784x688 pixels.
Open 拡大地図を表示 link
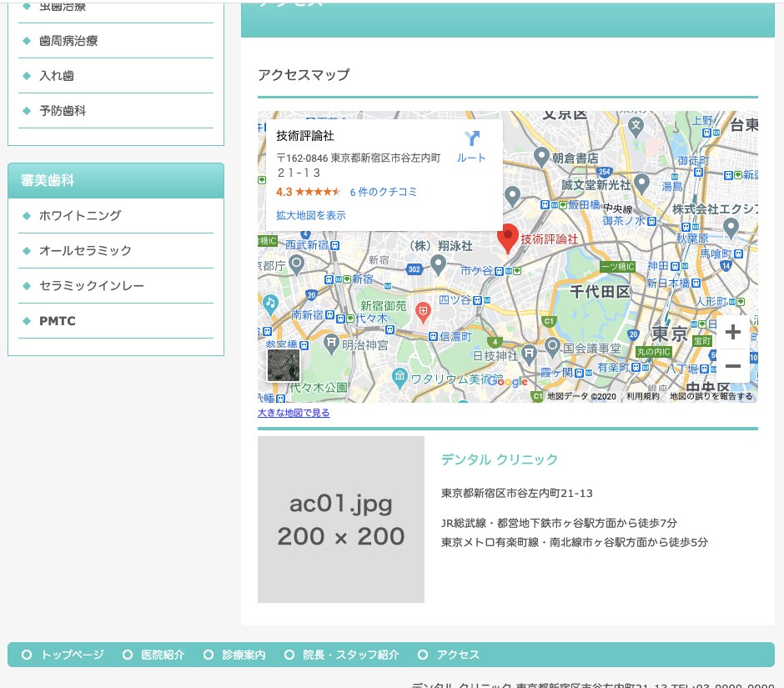(310, 215)
